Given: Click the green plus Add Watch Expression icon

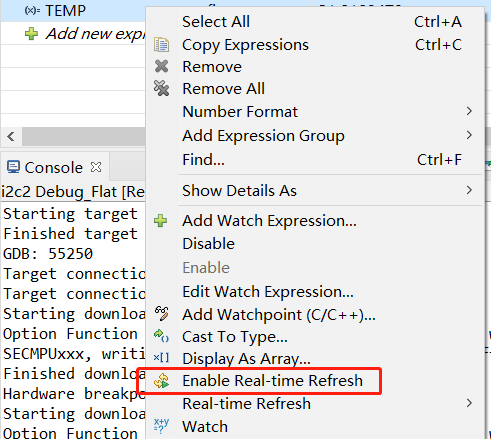Looking at the screenshot, I should [x=161, y=221].
